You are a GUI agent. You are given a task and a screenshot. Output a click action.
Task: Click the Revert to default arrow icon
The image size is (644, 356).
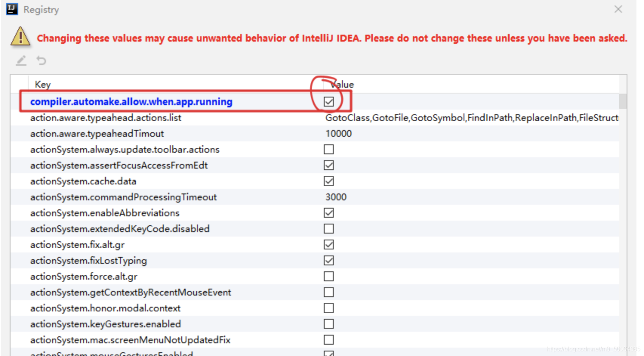click(41, 60)
